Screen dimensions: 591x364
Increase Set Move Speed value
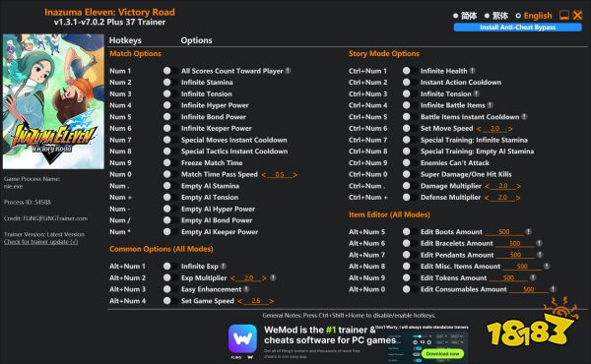pos(510,129)
